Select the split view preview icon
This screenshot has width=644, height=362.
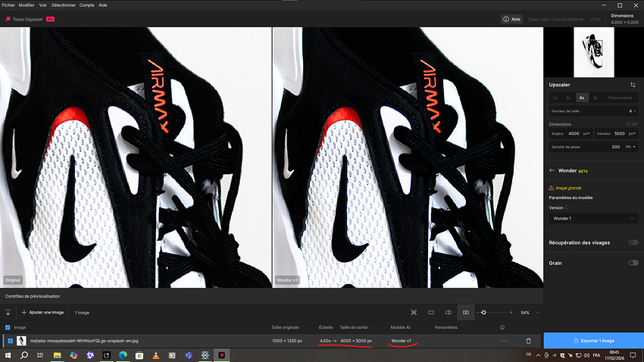[x=449, y=312]
